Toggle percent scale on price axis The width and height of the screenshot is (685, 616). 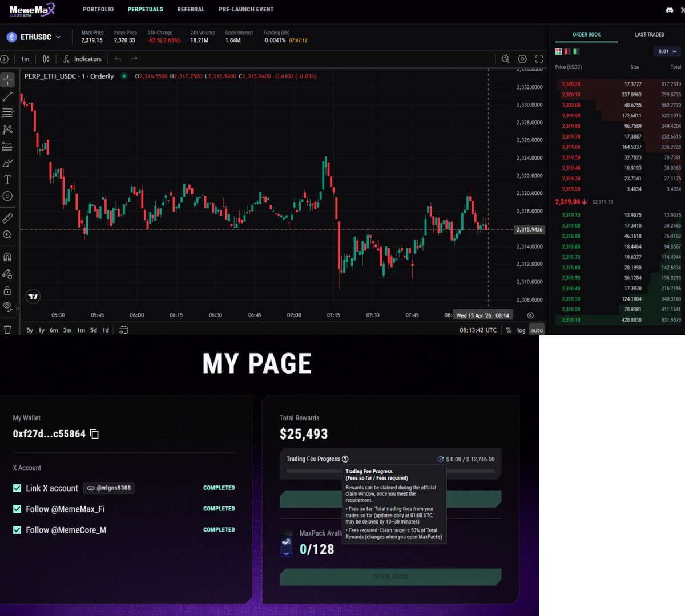pyautogui.click(x=509, y=330)
